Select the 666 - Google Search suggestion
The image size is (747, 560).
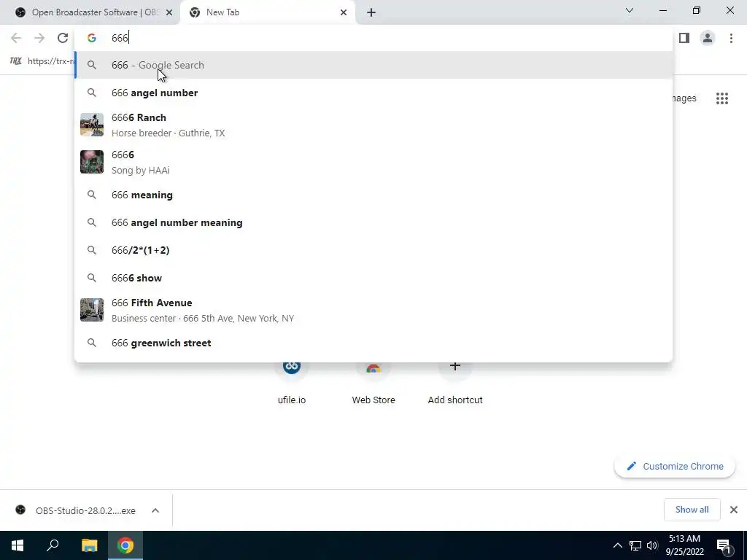373,65
